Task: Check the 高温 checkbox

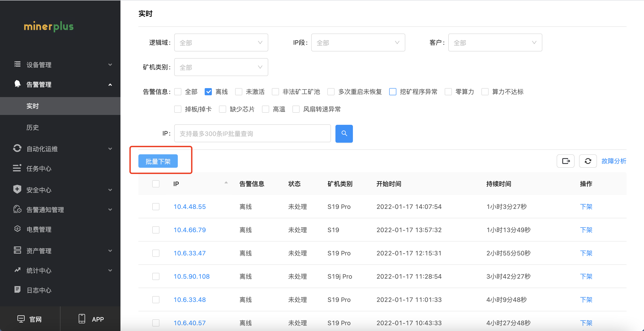Action: pos(266,109)
